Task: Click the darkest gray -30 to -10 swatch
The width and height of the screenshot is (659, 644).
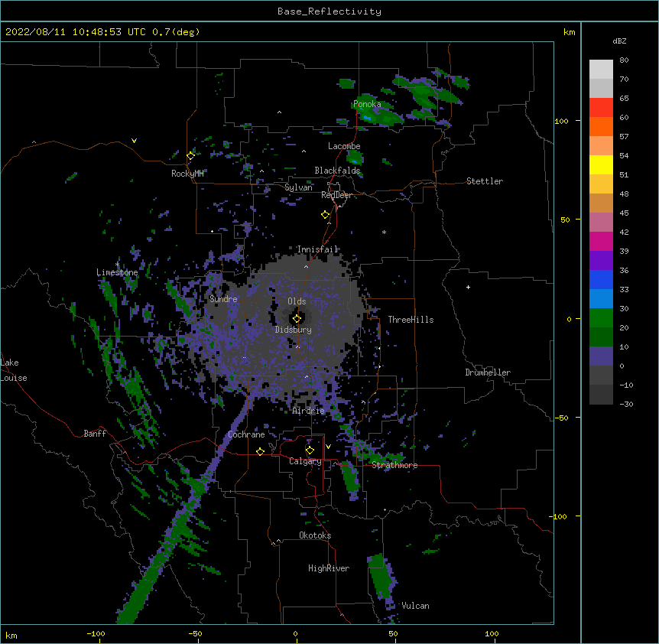Action: pyautogui.click(x=601, y=395)
